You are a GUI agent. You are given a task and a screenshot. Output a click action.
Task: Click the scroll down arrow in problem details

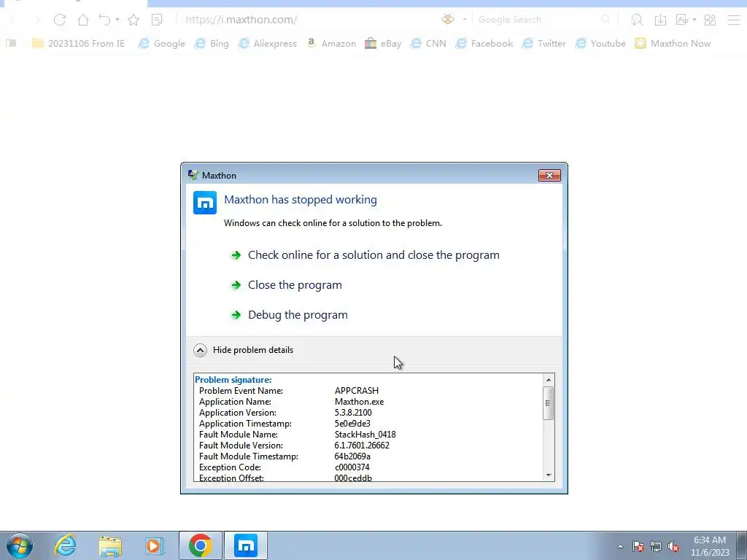(x=549, y=475)
